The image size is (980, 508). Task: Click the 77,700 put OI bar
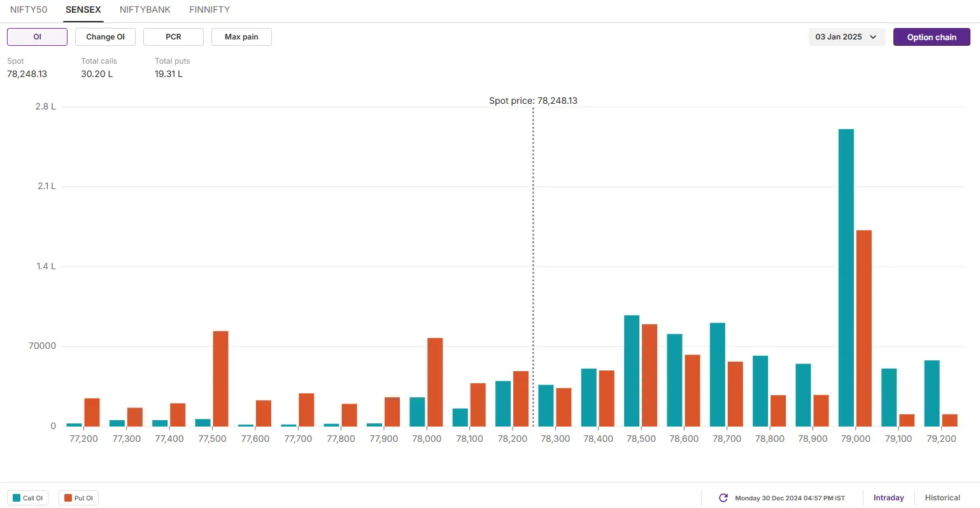pos(306,410)
